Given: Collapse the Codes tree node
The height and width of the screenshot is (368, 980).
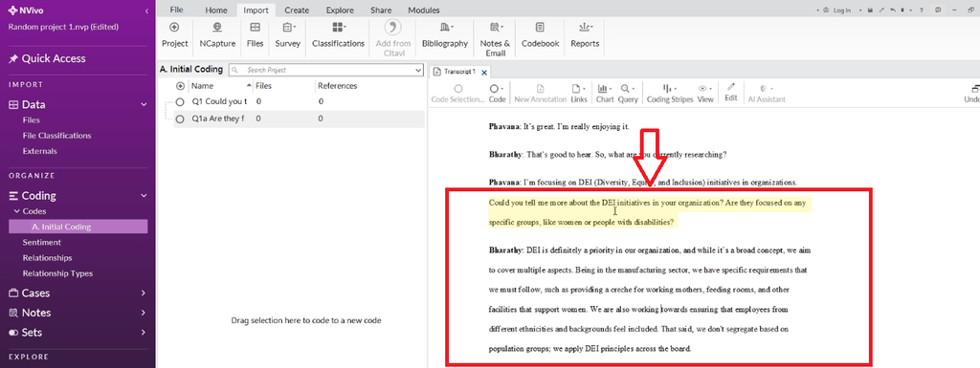Looking at the screenshot, I should point(17,211).
